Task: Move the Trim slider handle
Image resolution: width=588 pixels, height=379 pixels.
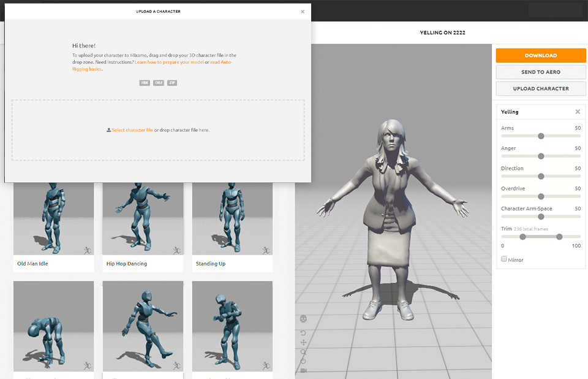Action: [x=522, y=236]
